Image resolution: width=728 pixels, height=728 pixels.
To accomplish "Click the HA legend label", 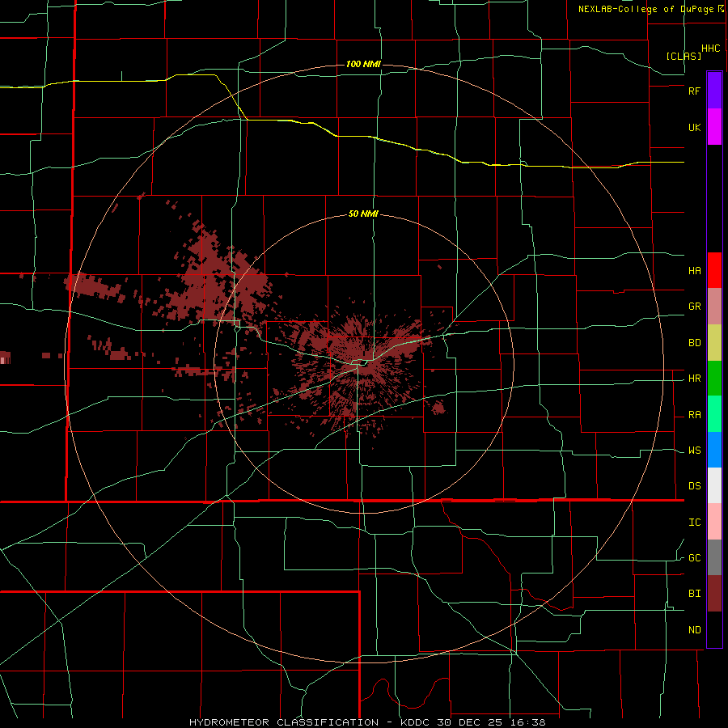I will coord(694,271).
